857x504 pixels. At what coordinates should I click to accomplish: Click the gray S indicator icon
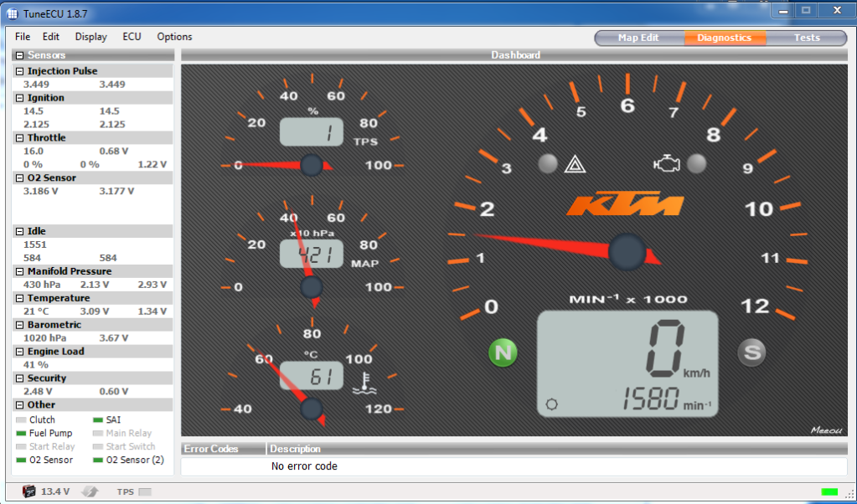(x=752, y=352)
